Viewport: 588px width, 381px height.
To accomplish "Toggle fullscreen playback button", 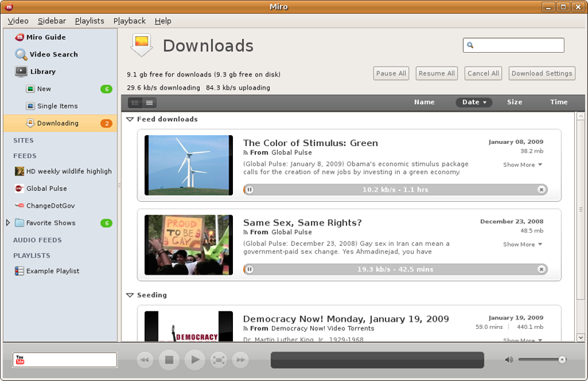I will tap(218, 360).
